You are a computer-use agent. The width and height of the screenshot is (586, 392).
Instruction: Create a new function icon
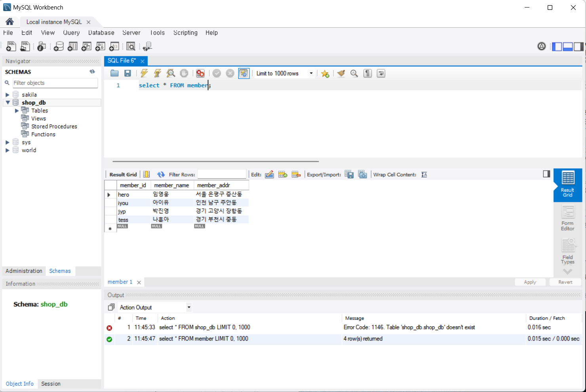click(x=114, y=46)
